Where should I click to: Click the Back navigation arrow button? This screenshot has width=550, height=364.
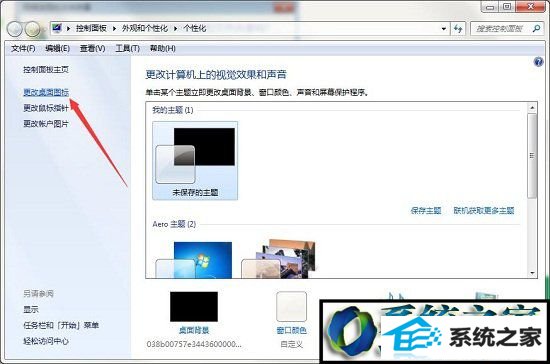pyautogui.click(x=15, y=29)
